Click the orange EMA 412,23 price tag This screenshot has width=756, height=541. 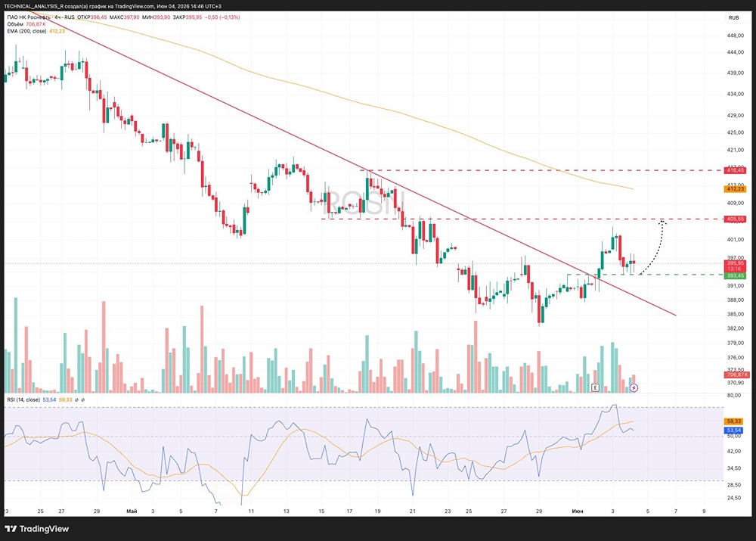click(x=735, y=189)
